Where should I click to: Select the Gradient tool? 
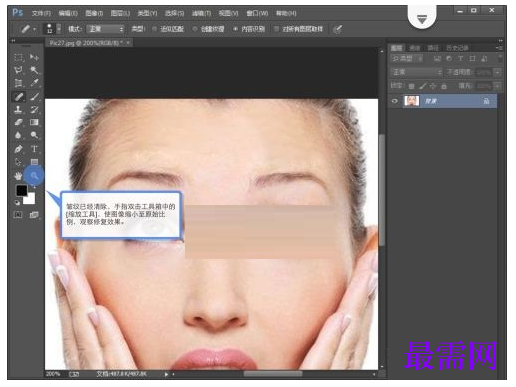pos(34,122)
